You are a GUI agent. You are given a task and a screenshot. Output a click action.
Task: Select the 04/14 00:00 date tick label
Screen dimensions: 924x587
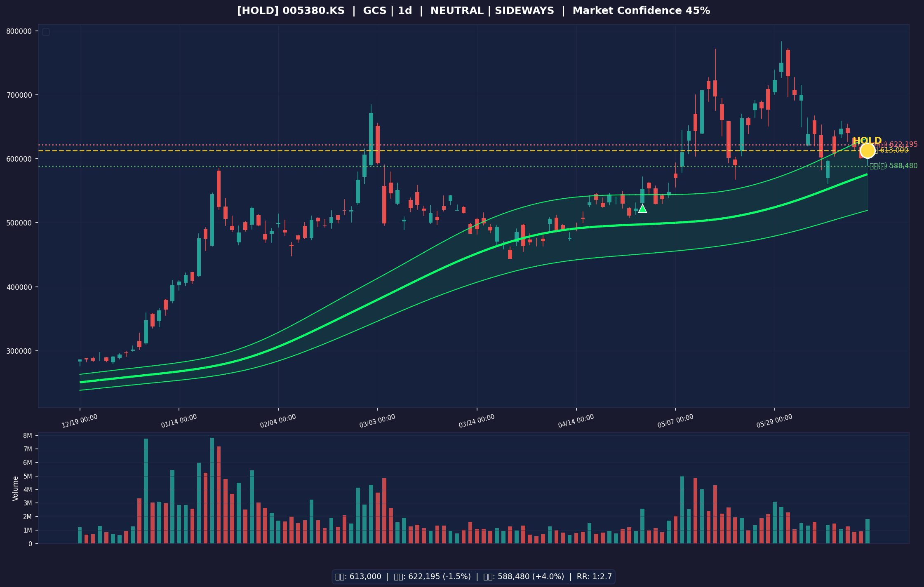(x=576, y=421)
